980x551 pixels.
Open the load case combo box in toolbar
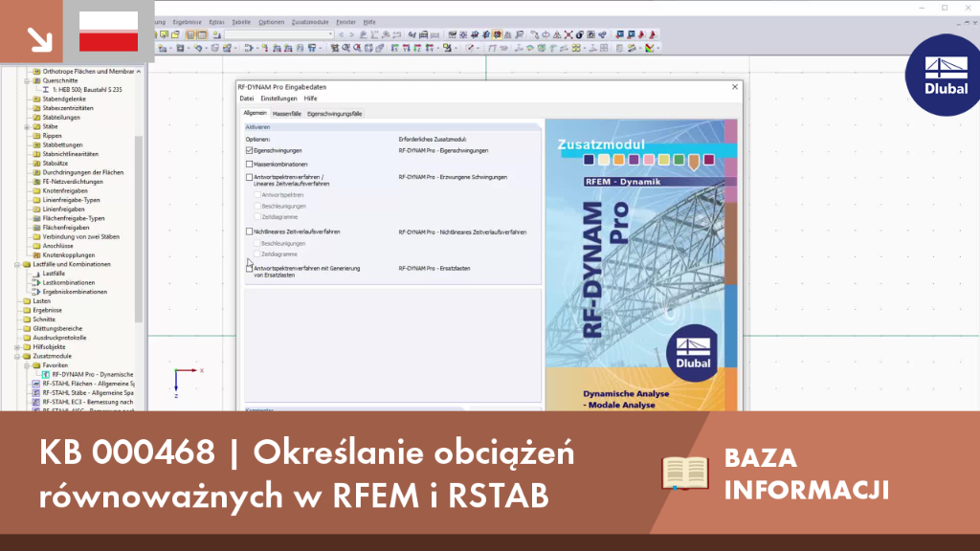(278, 35)
